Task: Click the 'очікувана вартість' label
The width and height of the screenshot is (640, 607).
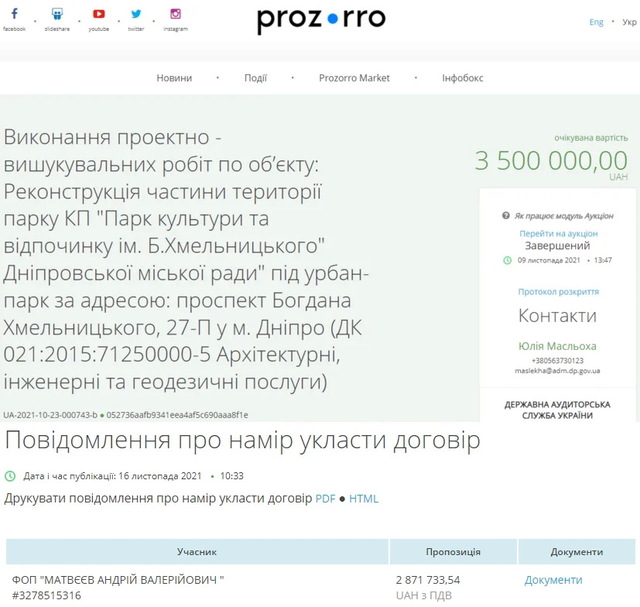Action: click(591, 138)
